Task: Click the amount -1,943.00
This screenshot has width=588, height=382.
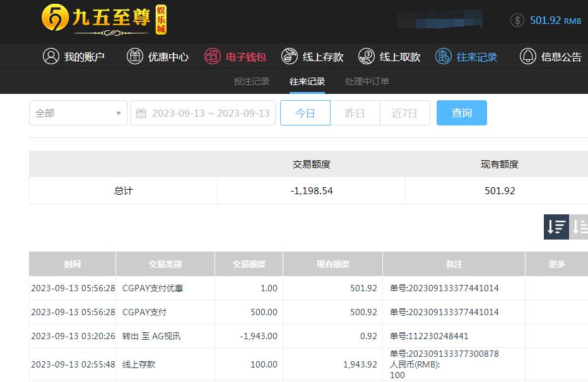Action: tap(259, 336)
